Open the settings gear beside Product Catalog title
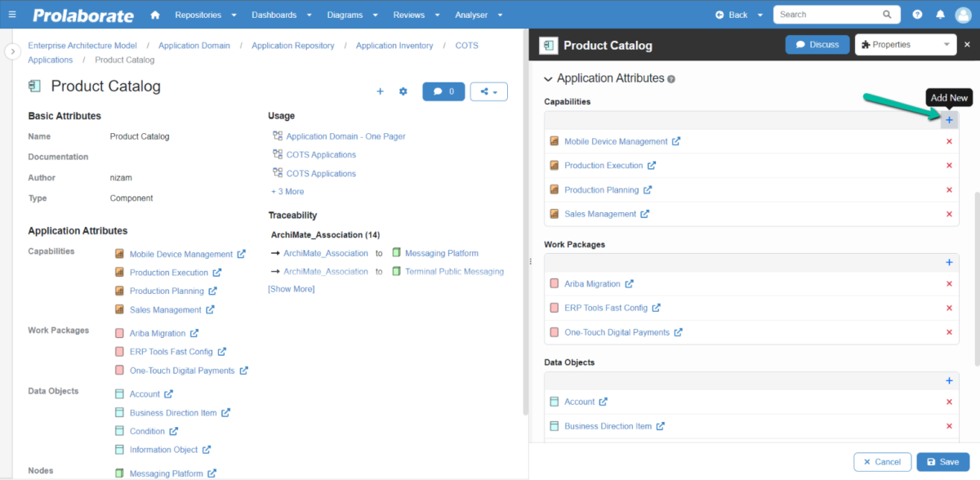The width and height of the screenshot is (980, 480). tap(403, 91)
